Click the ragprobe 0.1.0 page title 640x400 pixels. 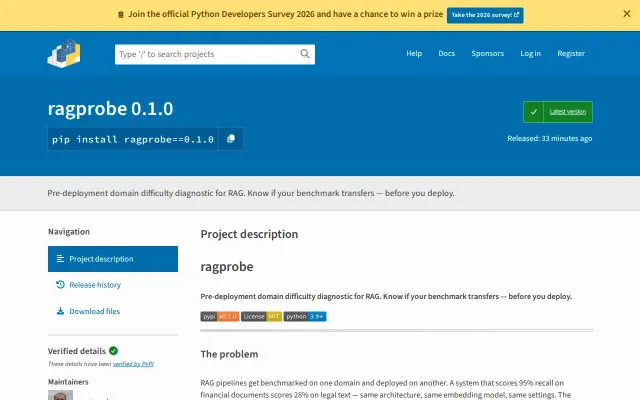[x=111, y=109]
